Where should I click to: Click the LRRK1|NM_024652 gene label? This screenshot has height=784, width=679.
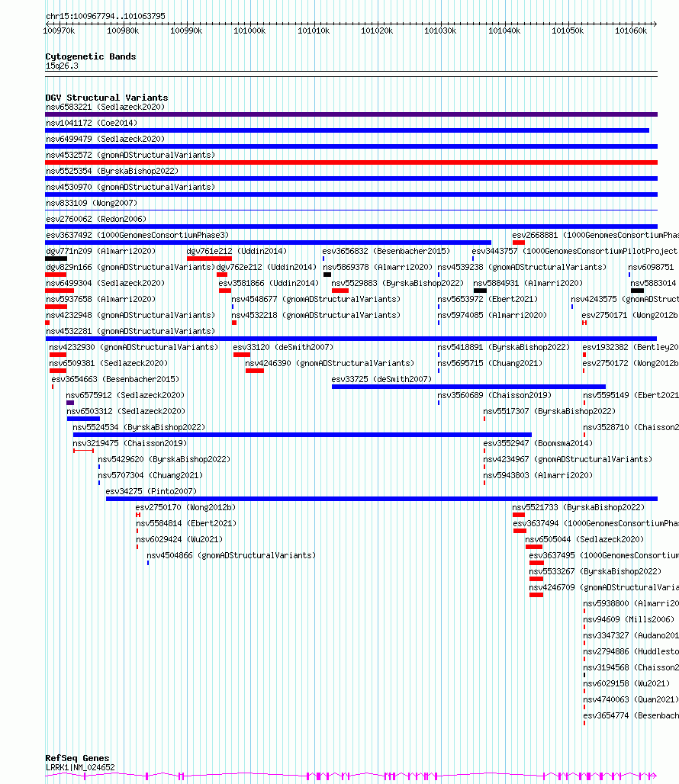[x=80, y=767]
